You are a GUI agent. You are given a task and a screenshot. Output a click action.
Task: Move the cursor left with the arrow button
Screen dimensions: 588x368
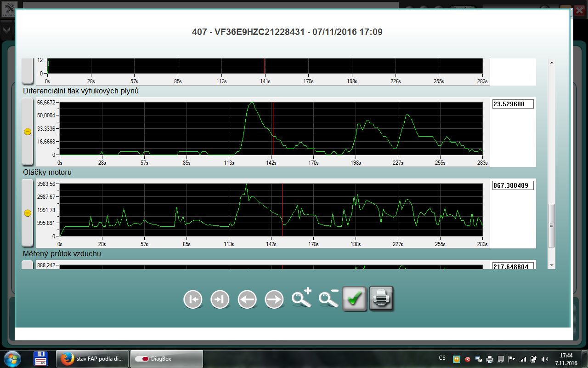point(247,299)
